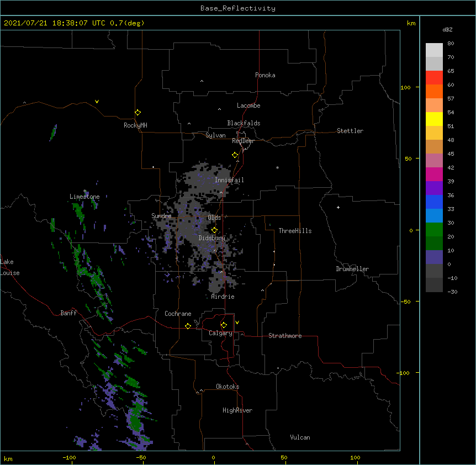Click the 80 value on dBZ scale

coord(451,44)
